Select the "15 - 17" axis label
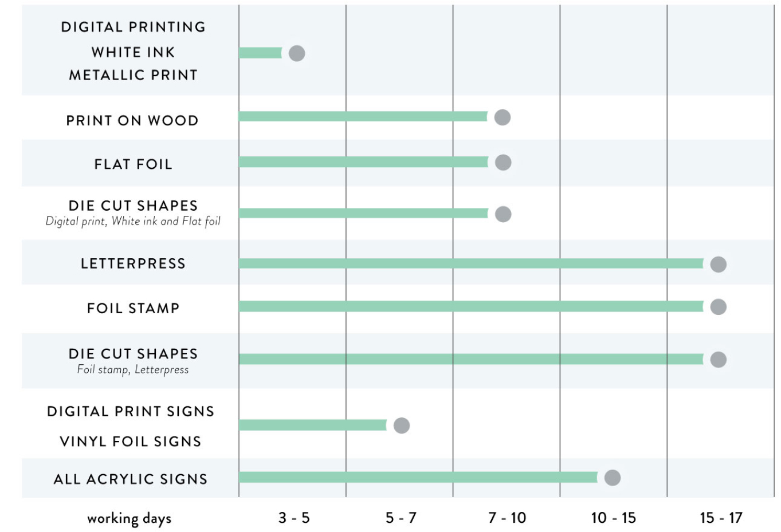 [721, 518]
